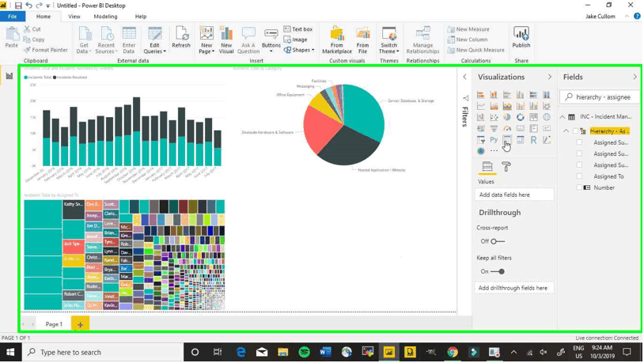Click the Save icon in title bar
The width and height of the screenshot is (644, 363).
coord(18,6)
